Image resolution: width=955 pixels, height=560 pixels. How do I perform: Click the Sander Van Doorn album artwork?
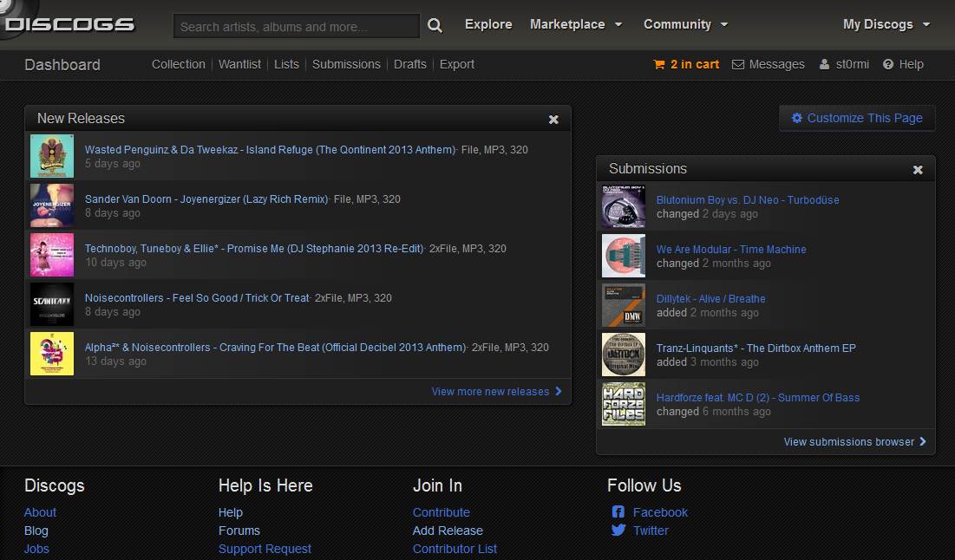coord(51,205)
